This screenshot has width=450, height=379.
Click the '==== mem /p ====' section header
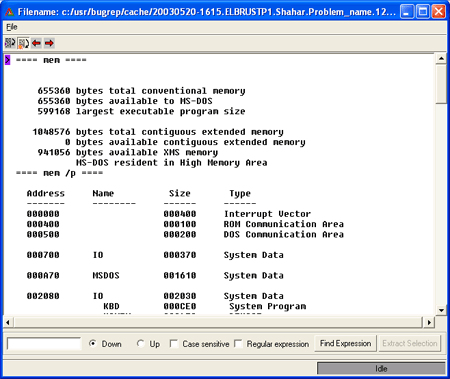[59, 173]
